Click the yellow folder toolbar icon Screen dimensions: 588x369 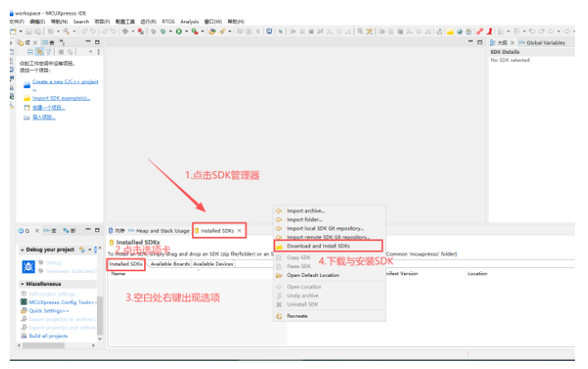450,32
